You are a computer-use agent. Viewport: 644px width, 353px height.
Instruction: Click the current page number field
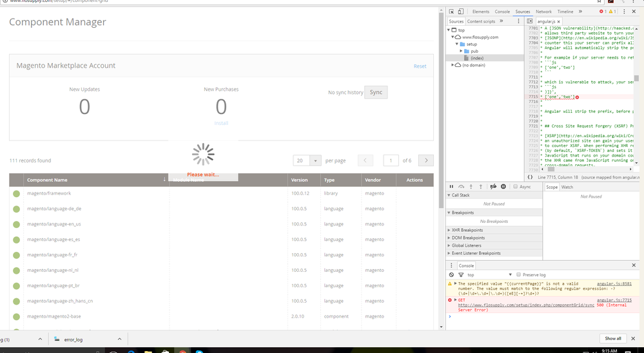[x=390, y=160]
